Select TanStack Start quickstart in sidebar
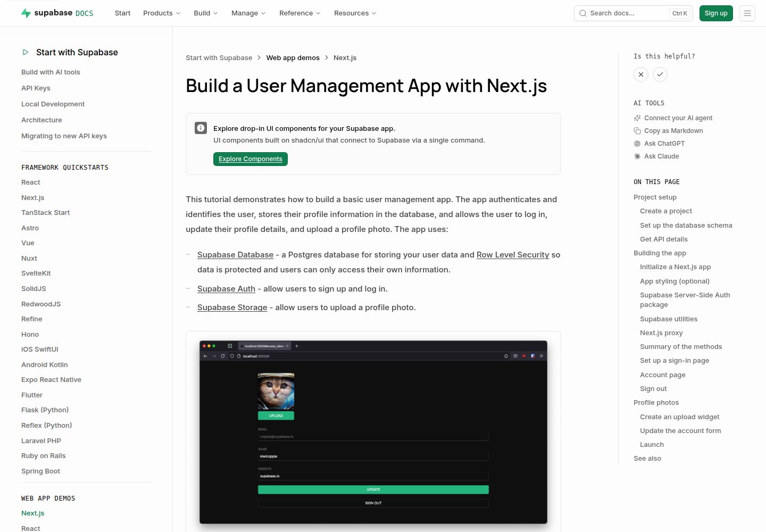The width and height of the screenshot is (766, 532). click(x=46, y=213)
